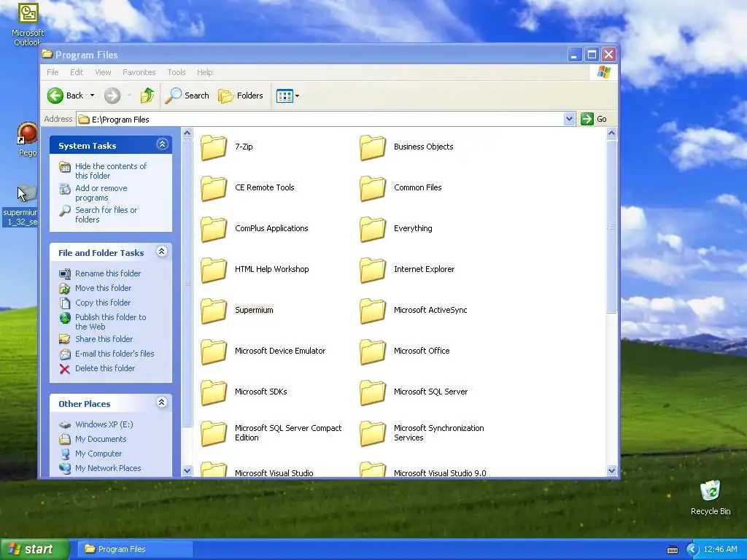Open the Back history dropdown arrow
747x560 pixels.
coord(92,96)
